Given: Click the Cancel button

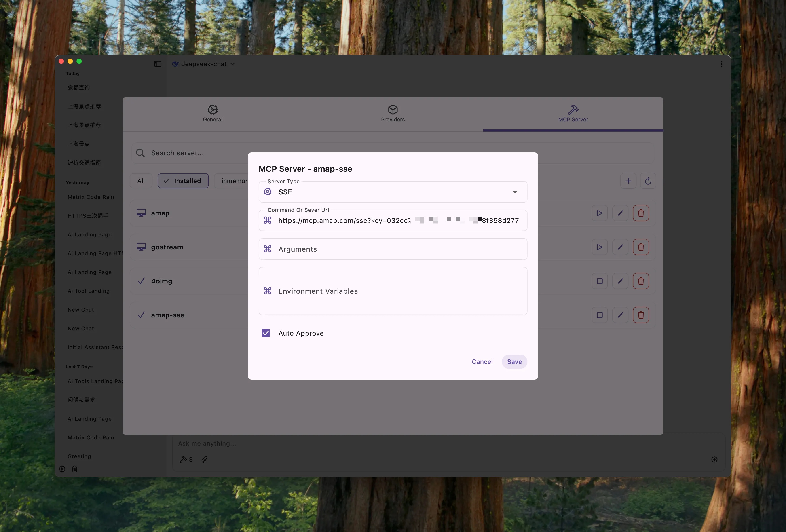Looking at the screenshot, I should pos(482,361).
